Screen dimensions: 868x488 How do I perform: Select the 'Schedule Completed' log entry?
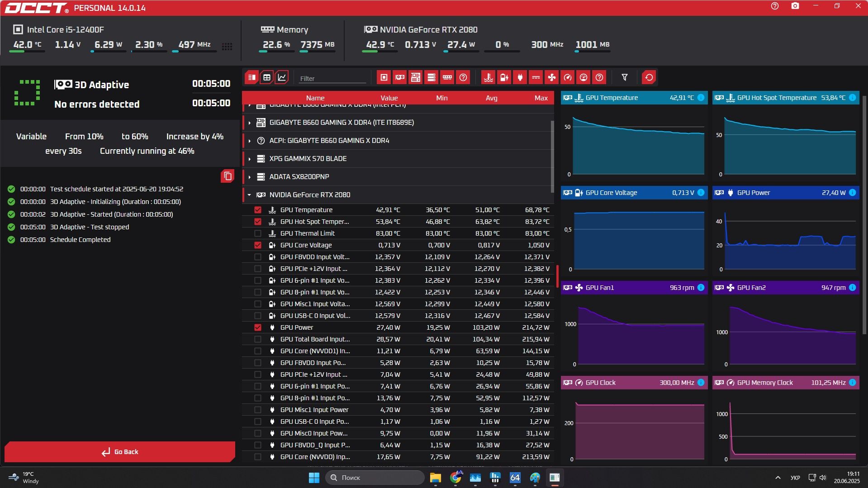pos(80,240)
